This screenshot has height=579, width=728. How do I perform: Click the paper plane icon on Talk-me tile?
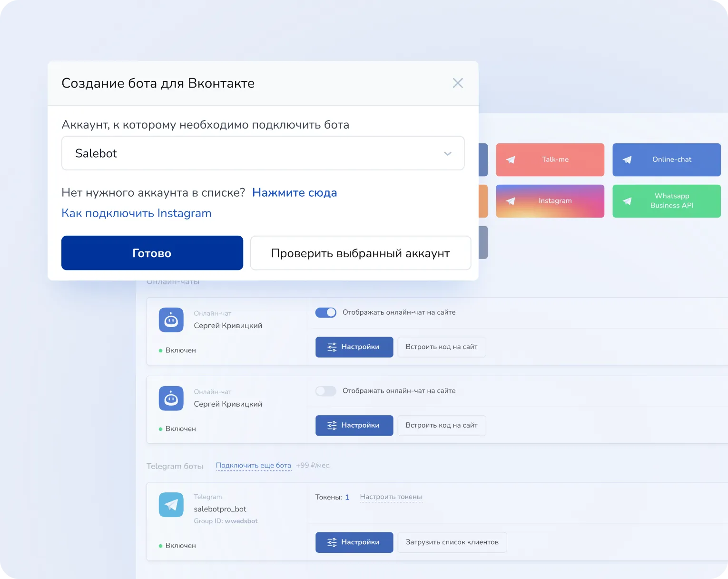click(x=511, y=160)
